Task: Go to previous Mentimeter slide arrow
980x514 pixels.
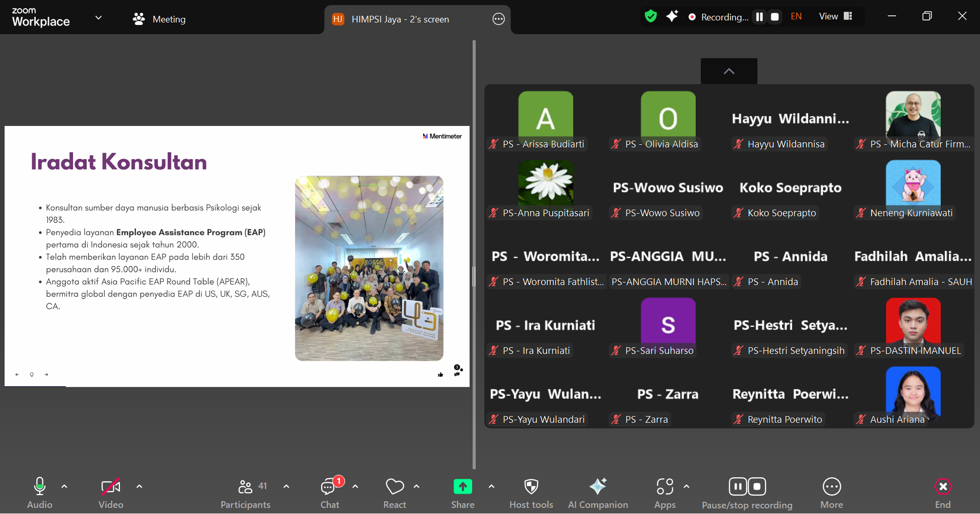Action: tap(17, 375)
